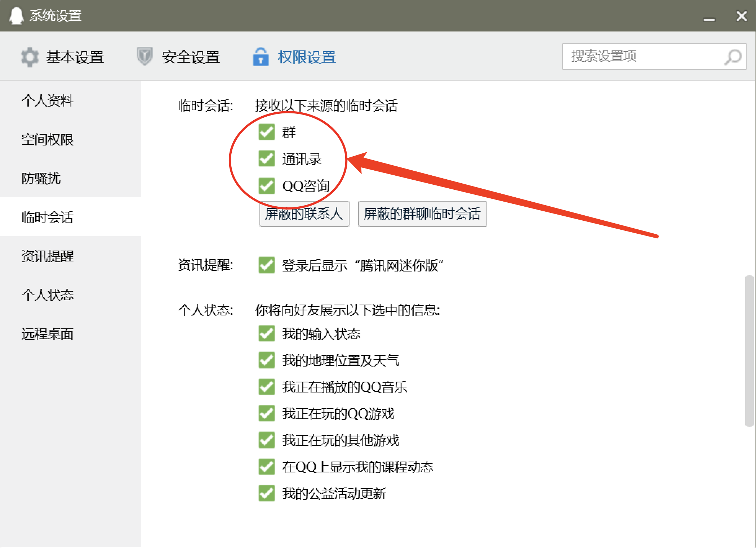Close the 系统设置 window
756x548 pixels.
(x=742, y=16)
